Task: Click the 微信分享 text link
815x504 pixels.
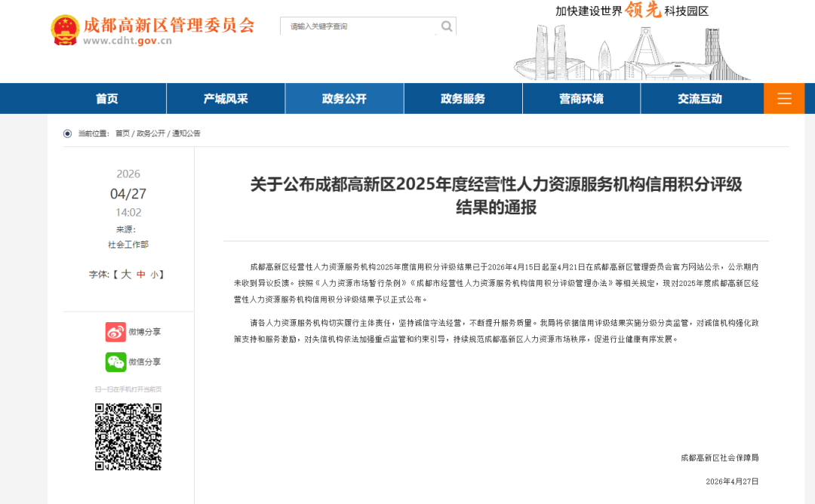Action: tap(144, 361)
